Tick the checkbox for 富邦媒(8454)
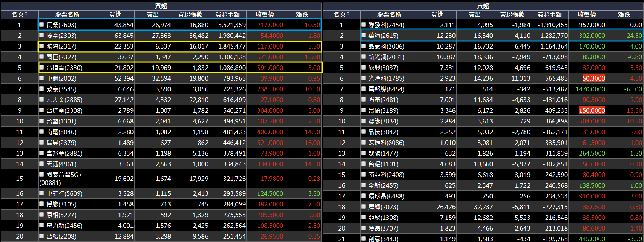Screen dimensions: 644x242 point(364,89)
